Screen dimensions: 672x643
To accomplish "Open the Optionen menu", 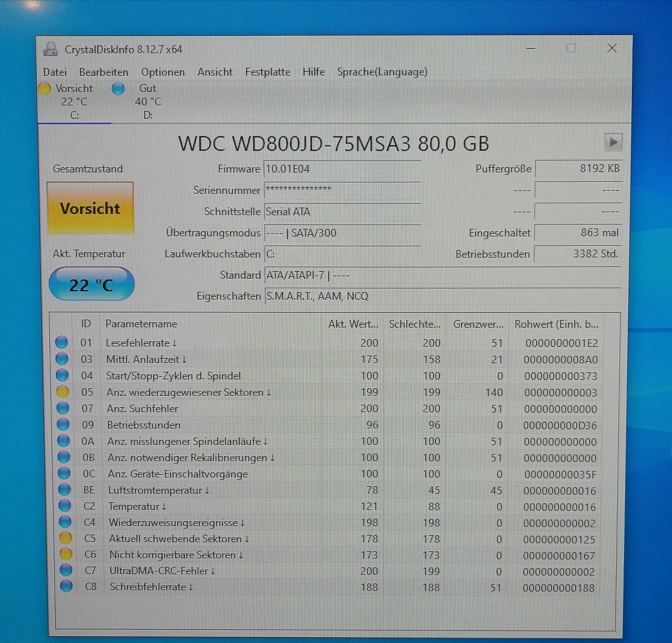I will click(163, 72).
